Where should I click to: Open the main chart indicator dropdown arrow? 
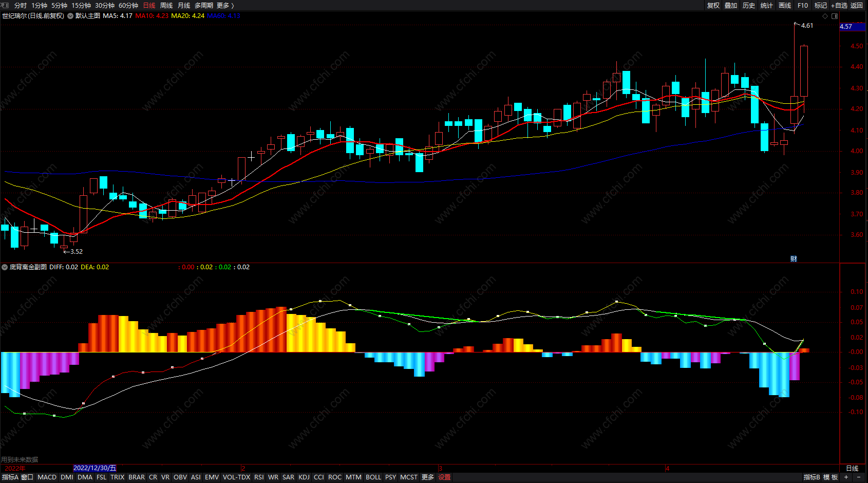pos(70,16)
